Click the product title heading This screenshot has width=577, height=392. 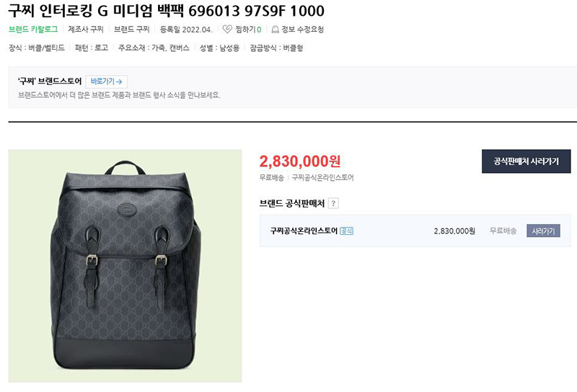click(167, 10)
